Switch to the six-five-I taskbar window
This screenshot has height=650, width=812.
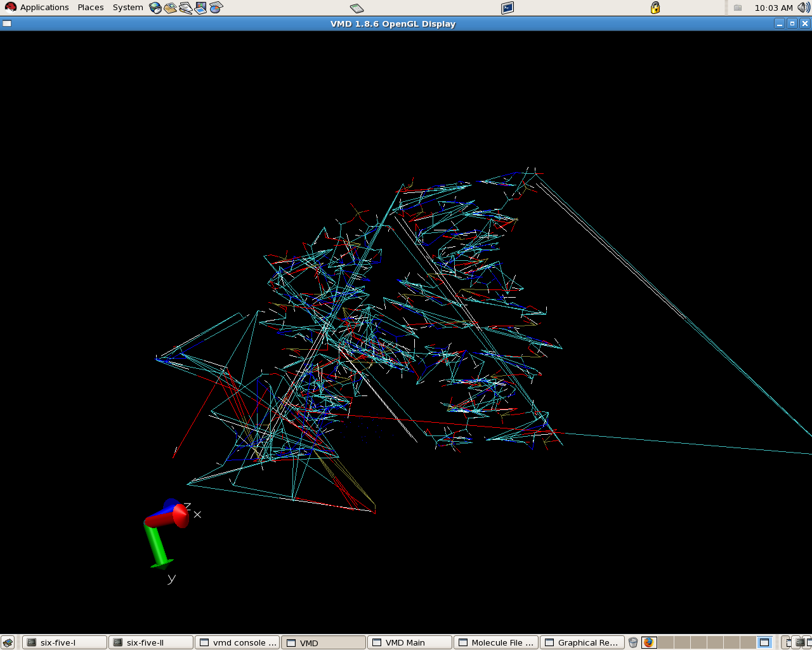[65, 642]
